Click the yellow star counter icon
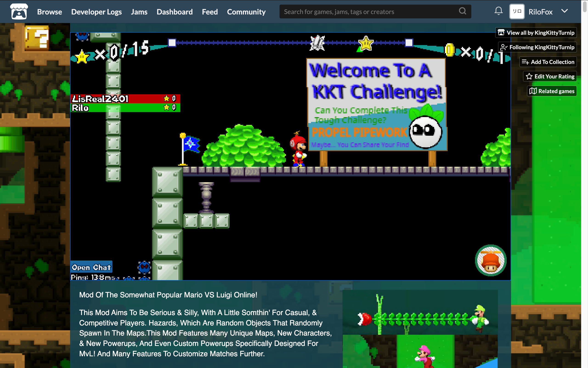The width and height of the screenshot is (588, 368). click(82, 57)
